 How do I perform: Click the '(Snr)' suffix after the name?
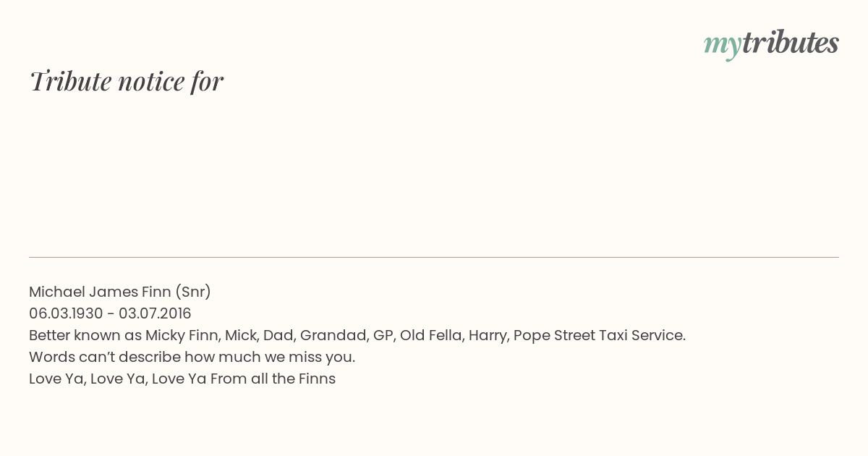click(x=193, y=292)
